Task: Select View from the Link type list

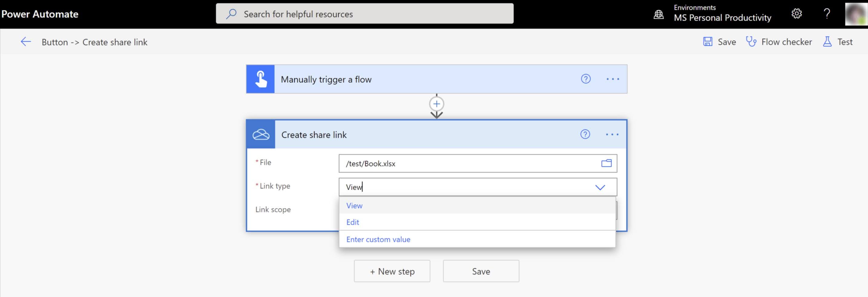Action: [x=477, y=205]
